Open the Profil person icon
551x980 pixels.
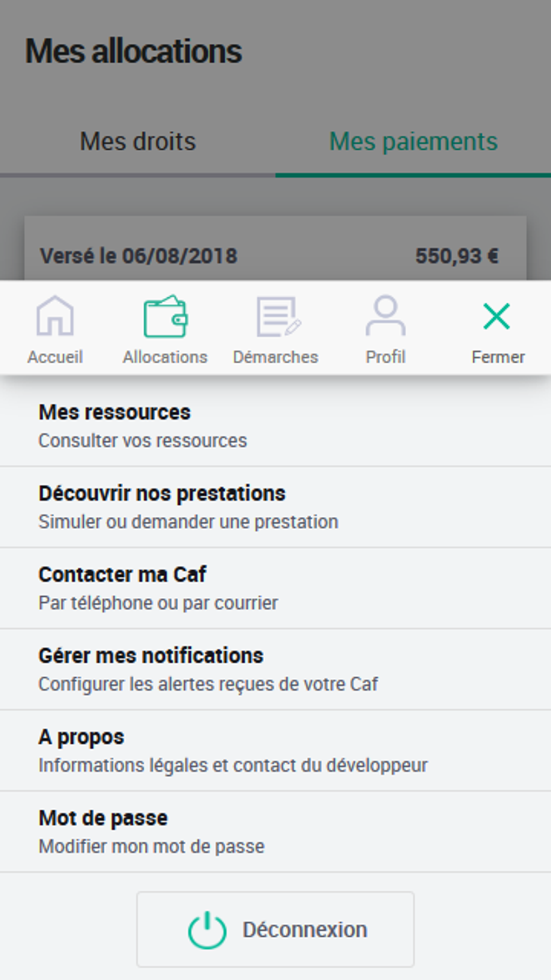pyautogui.click(x=385, y=316)
